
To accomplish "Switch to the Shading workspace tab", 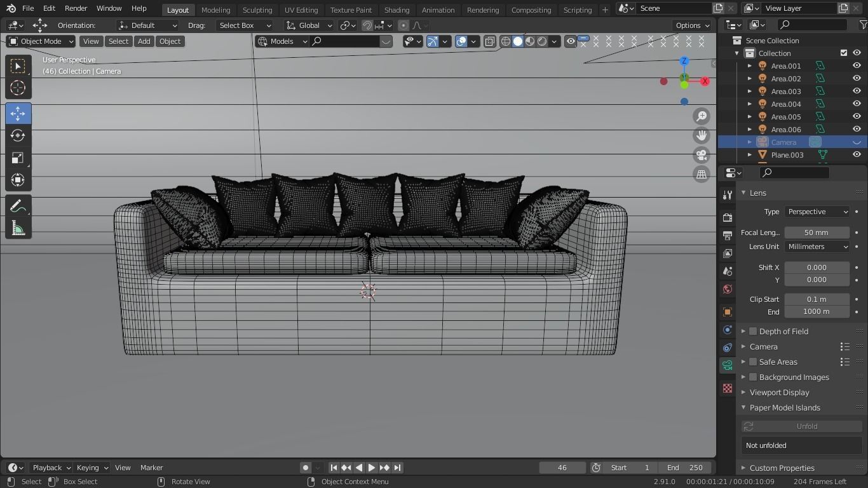I will point(397,10).
